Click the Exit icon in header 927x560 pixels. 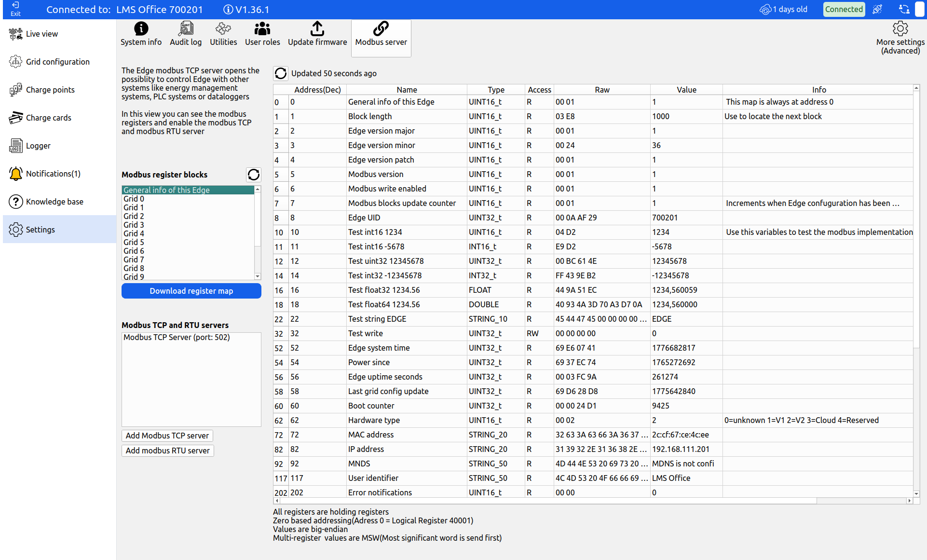[x=15, y=9]
